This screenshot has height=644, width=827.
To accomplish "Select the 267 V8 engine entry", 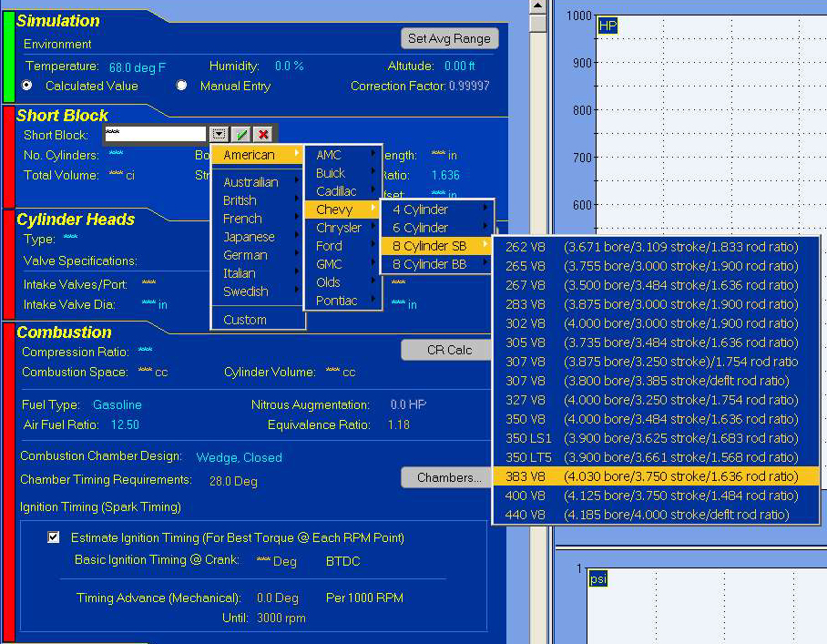I will click(x=656, y=285).
